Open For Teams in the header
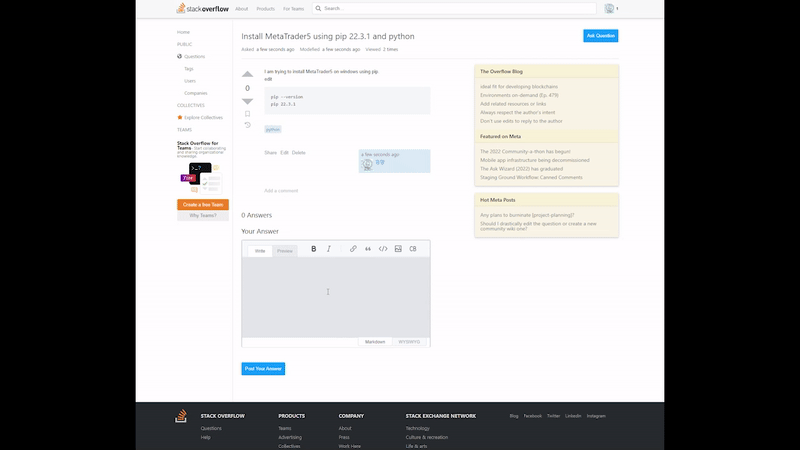800x450 pixels. [x=293, y=9]
